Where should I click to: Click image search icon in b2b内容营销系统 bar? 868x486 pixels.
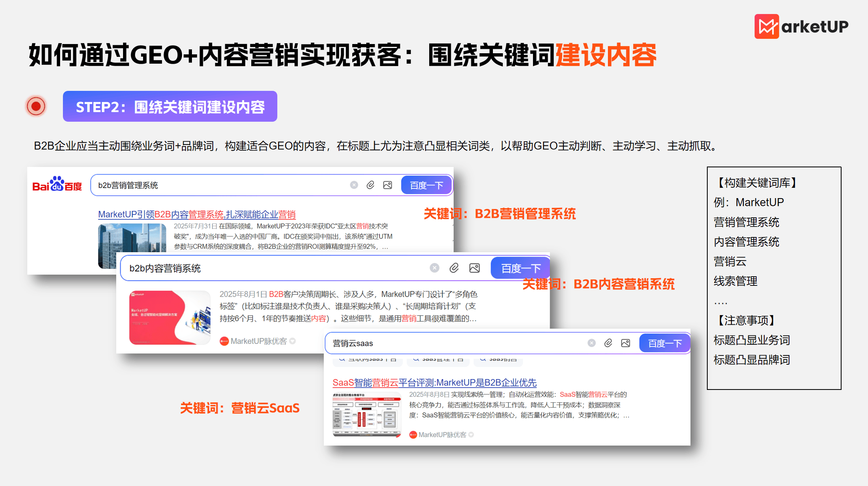pyautogui.click(x=474, y=268)
